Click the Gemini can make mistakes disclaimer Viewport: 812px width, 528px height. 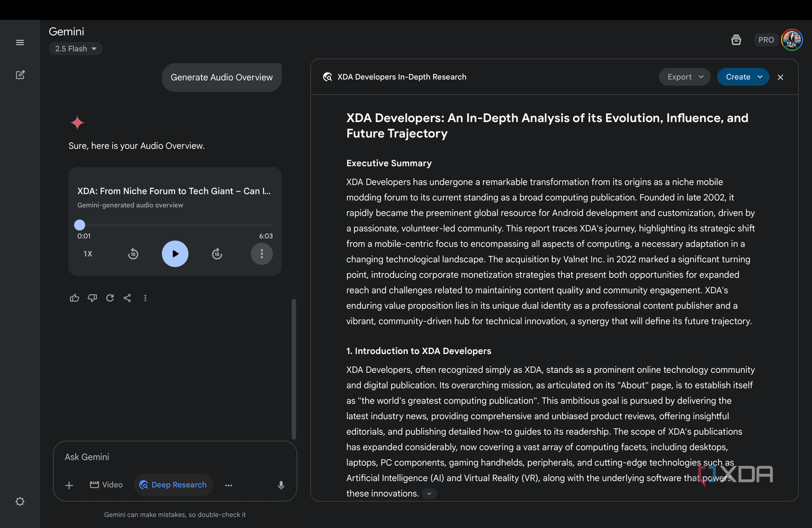pos(175,515)
